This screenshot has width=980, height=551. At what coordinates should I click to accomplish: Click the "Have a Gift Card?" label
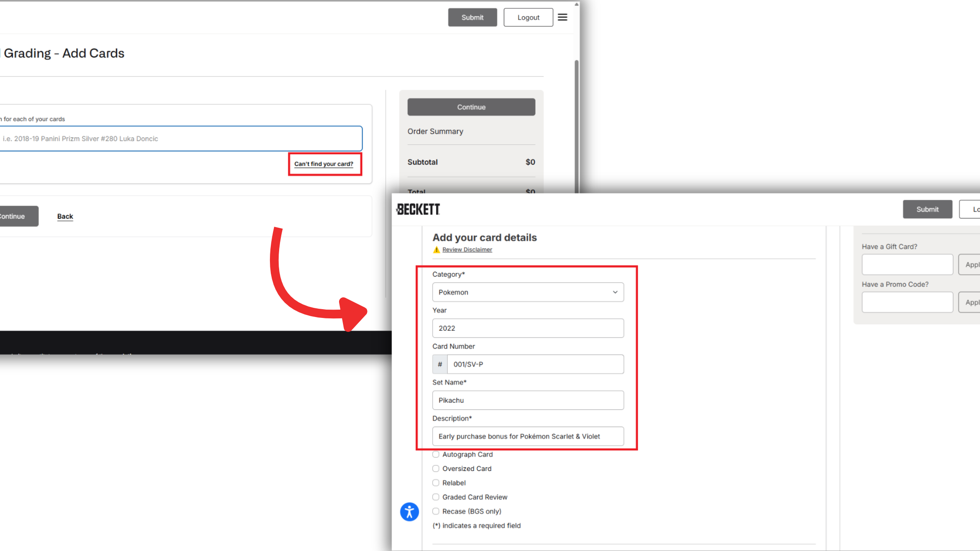(889, 247)
